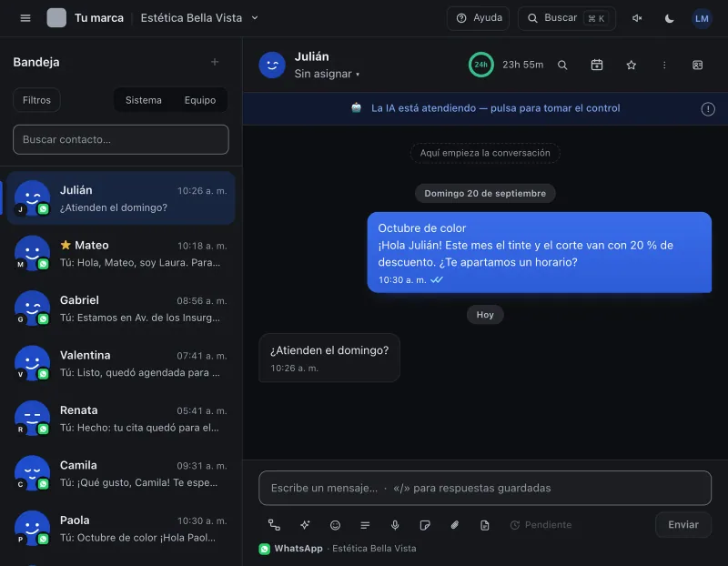Open saved replies lines icon in composer
Screen dimensions: 728x566
365,525
